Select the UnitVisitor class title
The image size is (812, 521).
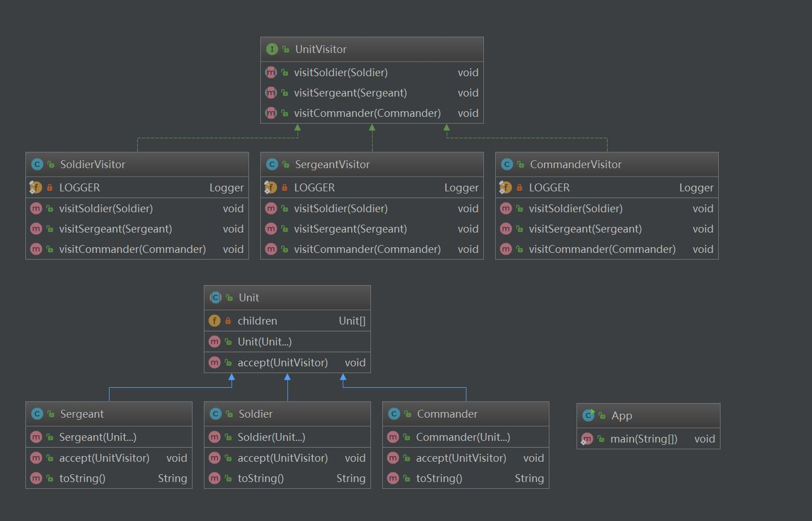(321, 49)
